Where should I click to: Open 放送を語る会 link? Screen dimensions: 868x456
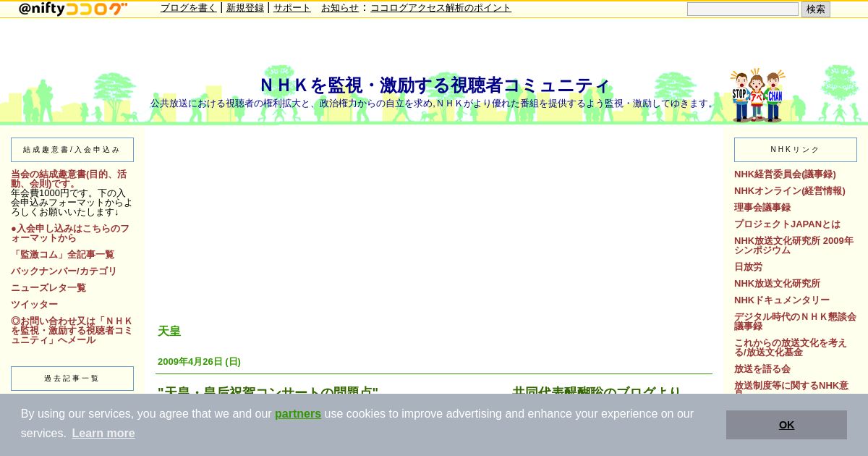[762, 369]
